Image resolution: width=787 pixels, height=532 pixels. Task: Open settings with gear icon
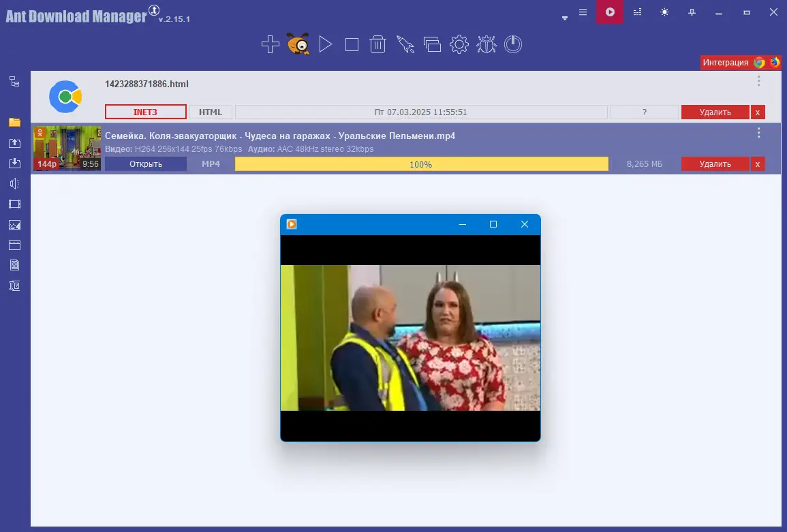[459, 44]
